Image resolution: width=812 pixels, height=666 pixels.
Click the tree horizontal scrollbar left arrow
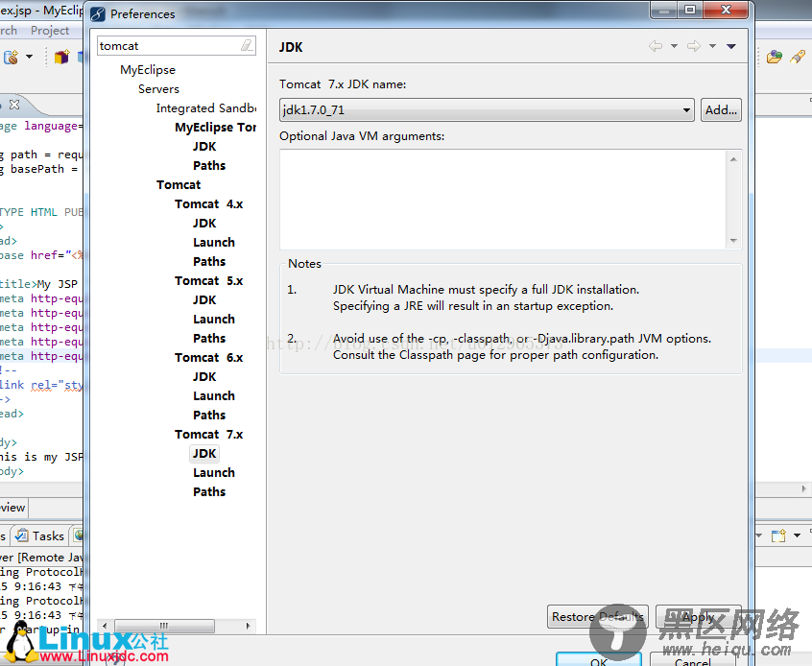pyautogui.click(x=106, y=626)
